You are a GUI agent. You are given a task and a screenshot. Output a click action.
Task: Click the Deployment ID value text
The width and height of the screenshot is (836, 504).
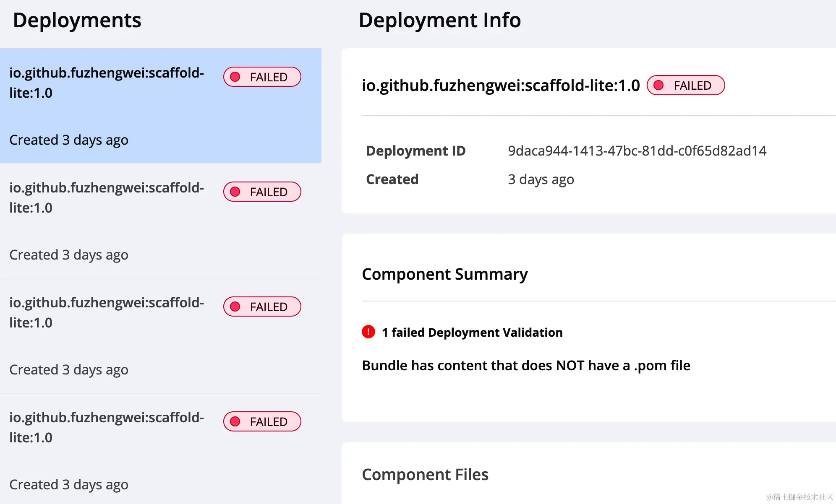(637, 151)
